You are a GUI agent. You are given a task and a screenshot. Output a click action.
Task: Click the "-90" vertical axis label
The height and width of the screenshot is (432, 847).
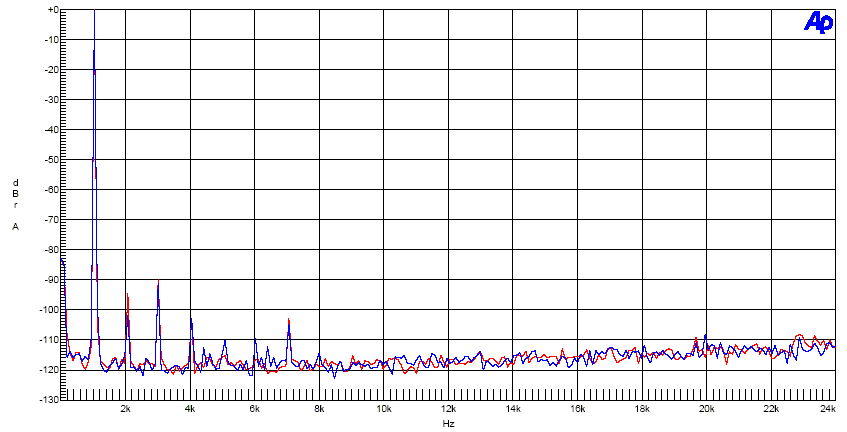click(52, 280)
